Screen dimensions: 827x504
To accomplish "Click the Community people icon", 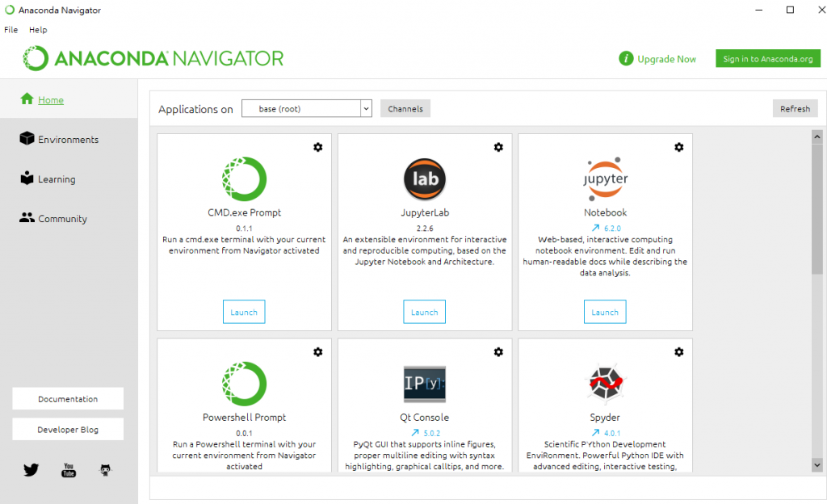I will point(27,217).
